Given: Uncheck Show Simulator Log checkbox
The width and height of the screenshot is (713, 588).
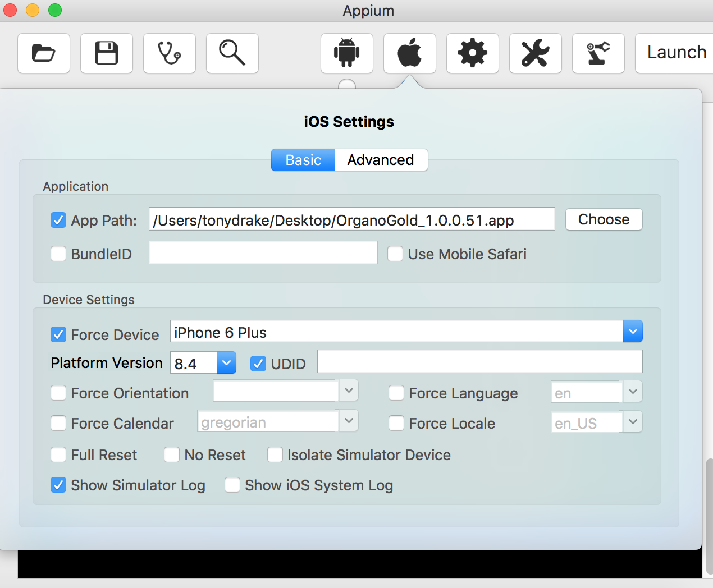Looking at the screenshot, I should (58, 485).
